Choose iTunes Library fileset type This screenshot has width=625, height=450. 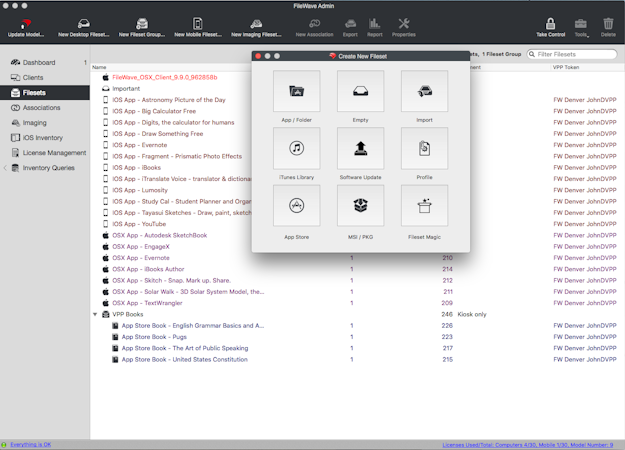pos(297,148)
